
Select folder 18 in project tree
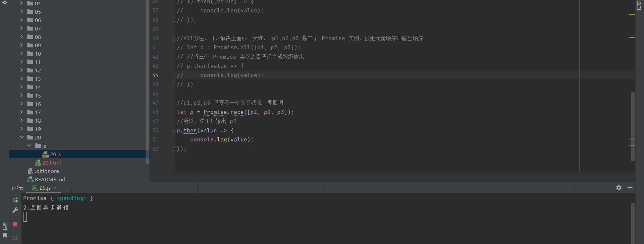(34, 121)
